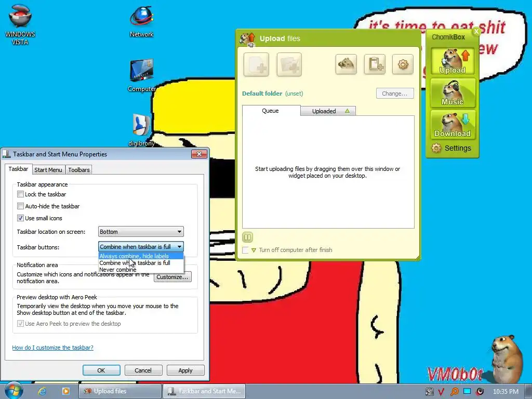The height and width of the screenshot is (399, 532).
Task: Collapse the Taskbar buttons combo box
Action: (141, 247)
